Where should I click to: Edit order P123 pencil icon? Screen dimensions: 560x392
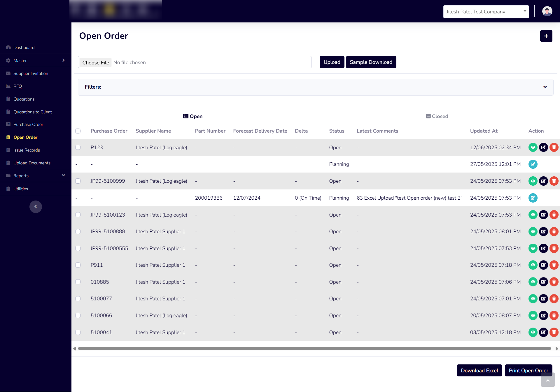[543, 147]
